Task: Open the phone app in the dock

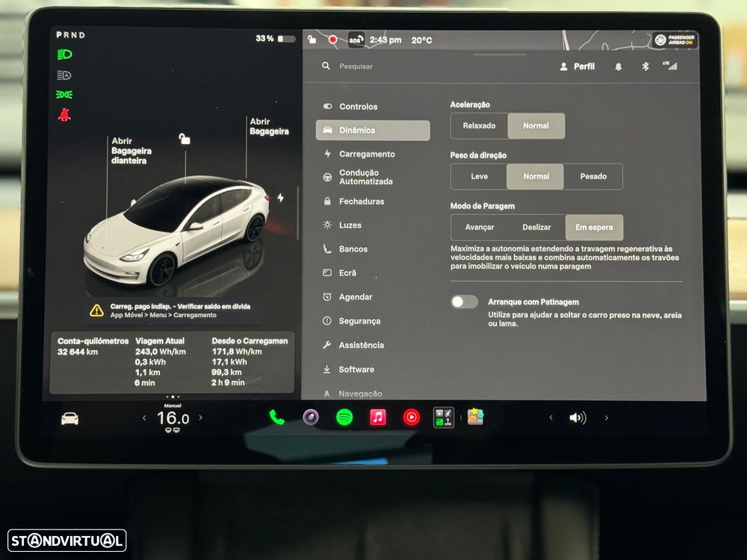Action: 277,417
